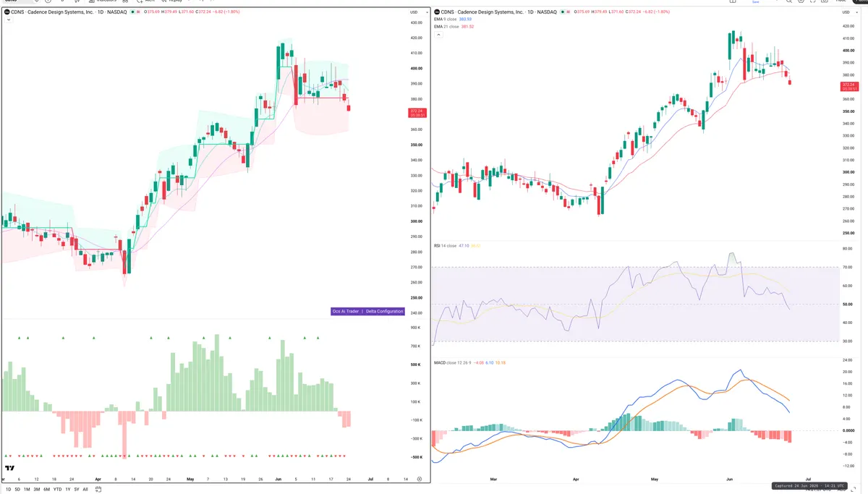Image resolution: width=868 pixels, height=494 pixels.
Task: Collapse the indicator legend chevron in right chart
Action: pos(438,34)
